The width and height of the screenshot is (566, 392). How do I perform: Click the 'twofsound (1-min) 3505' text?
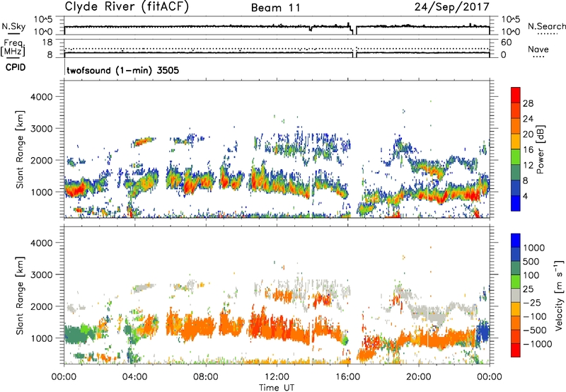[122, 70]
